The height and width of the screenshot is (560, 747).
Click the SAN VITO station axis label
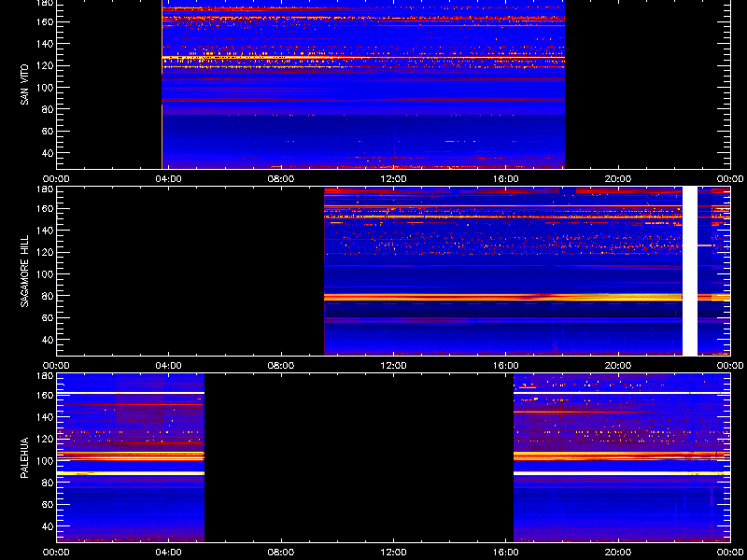point(25,85)
